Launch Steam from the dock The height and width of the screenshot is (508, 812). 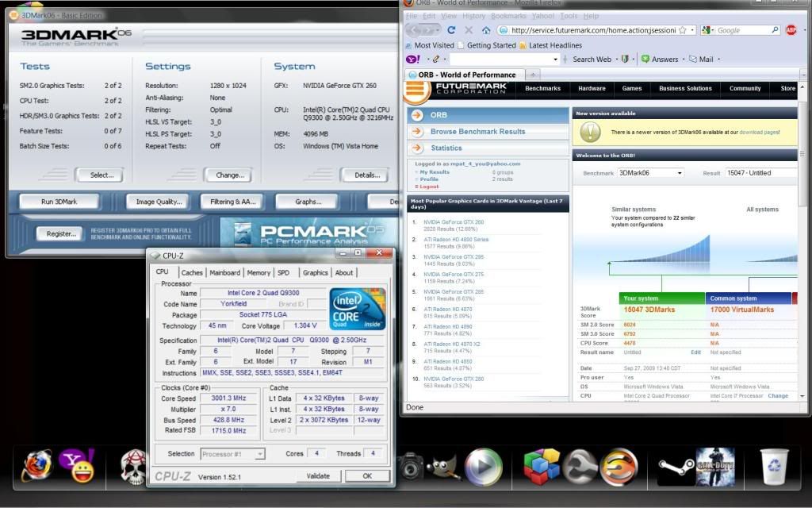pos(675,467)
